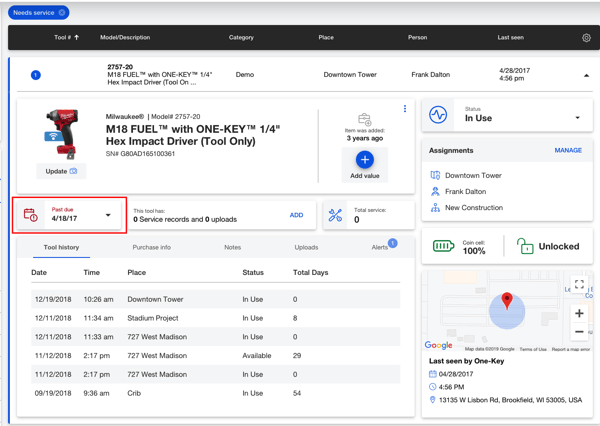The width and height of the screenshot is (600, 426).
Task: Sort by Tool # column arrow
Action: 77,37
